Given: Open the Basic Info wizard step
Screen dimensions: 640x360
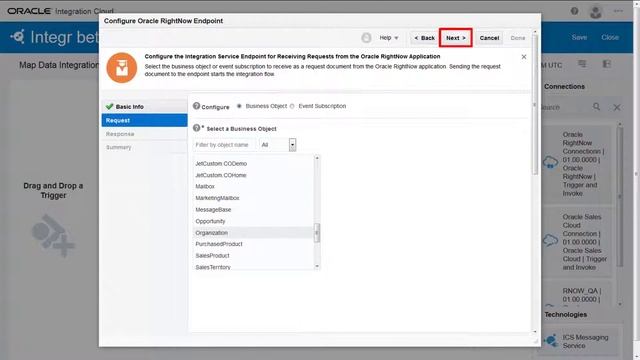Looking at the screenshot, I should point(144,107).
